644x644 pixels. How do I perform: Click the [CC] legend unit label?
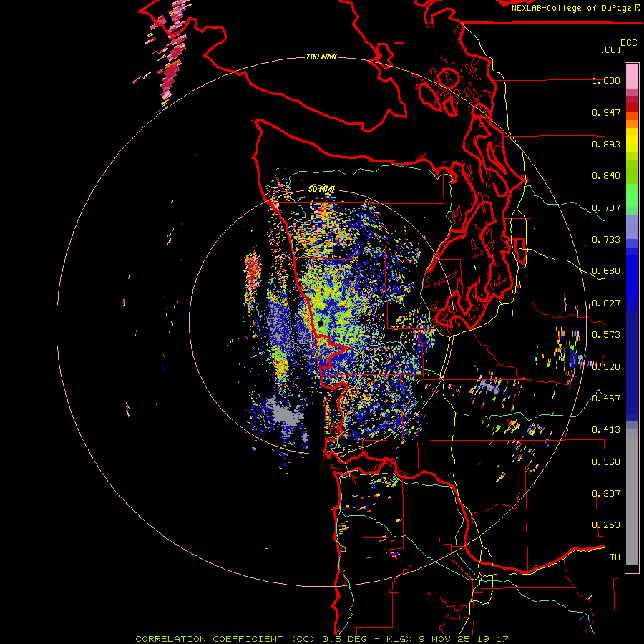click(x=610, y=49)
